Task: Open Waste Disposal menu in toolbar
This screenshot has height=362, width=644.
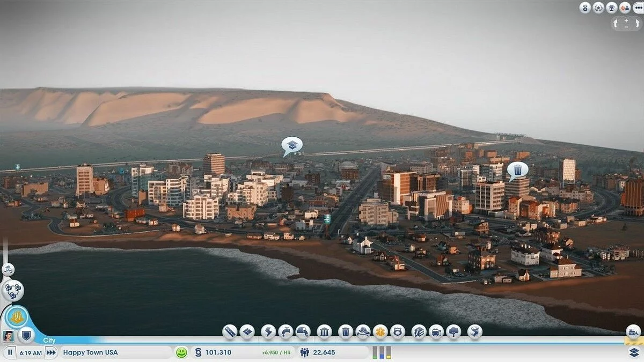Action: click(346, 331)
